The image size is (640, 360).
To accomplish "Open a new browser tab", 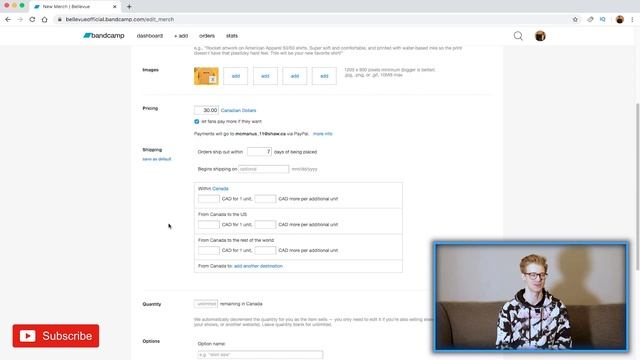I will (129, 7).
